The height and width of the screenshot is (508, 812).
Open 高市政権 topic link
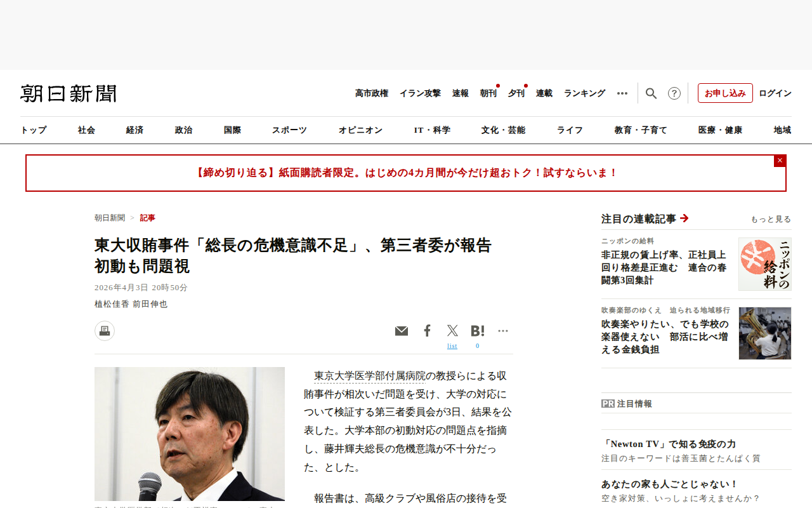click(x=372, y=93)
